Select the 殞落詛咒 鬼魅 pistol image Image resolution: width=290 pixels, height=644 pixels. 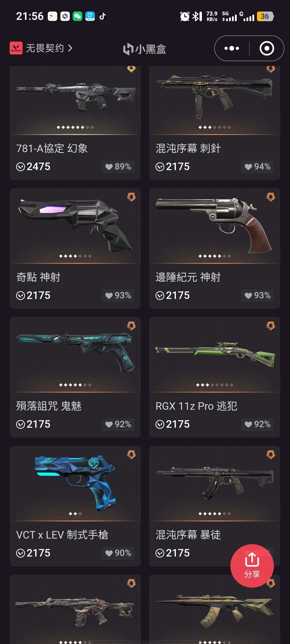pos(75,353)
